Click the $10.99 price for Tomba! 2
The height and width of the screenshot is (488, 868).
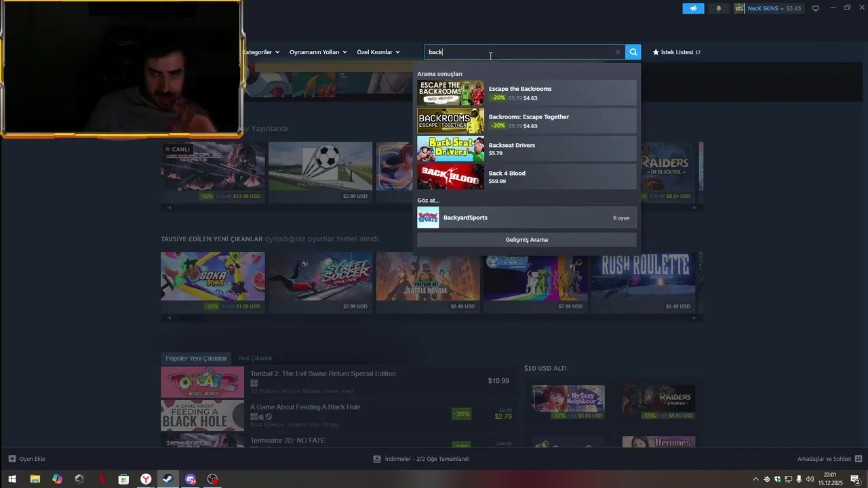click(x=498, y=381)
